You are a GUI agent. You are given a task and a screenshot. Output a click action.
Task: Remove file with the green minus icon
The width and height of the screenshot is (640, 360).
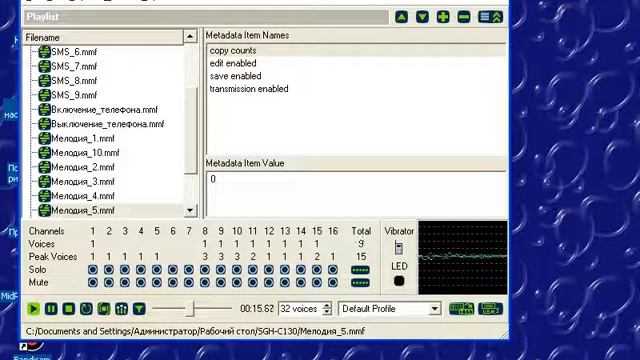(464, 17)
